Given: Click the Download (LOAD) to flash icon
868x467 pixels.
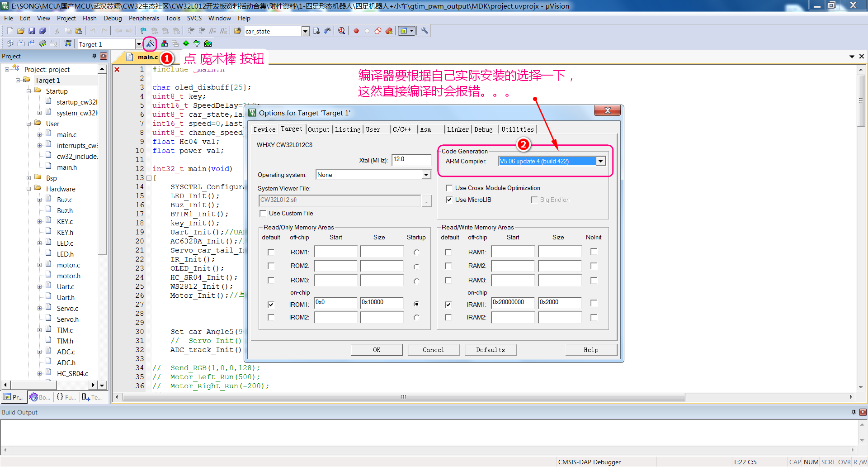Looking at the screenshot, I should point(68,43).
